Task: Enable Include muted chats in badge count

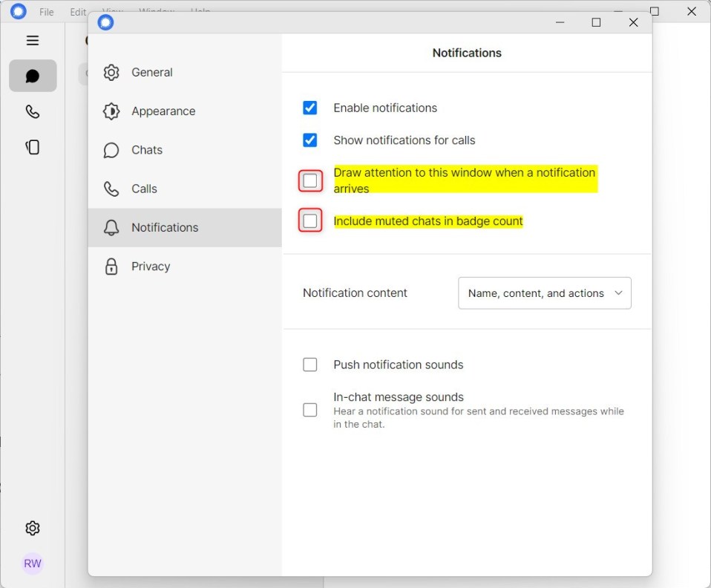Action: [309, 220]
